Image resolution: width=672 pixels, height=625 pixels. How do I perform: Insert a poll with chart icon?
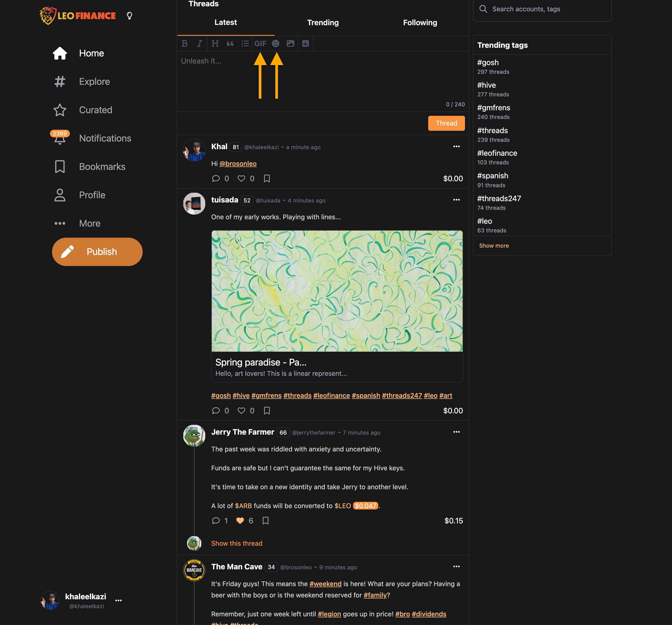coord(306,44)
